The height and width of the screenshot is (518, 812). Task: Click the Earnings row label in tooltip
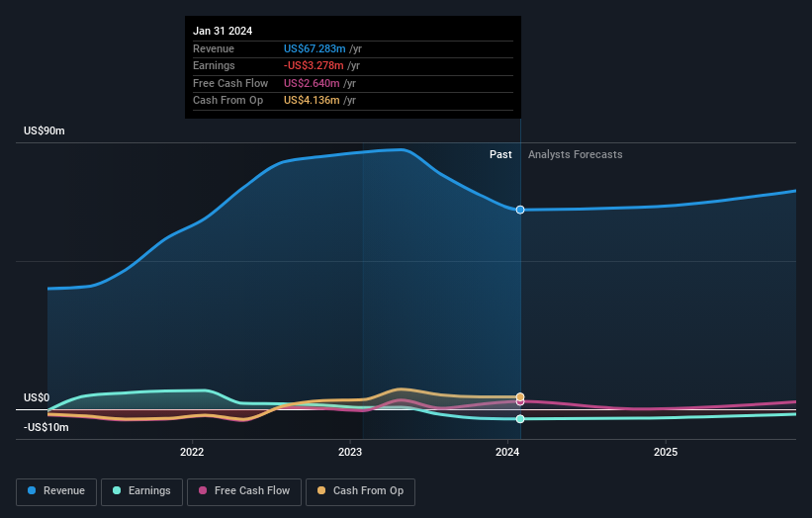click(x=214, y=65)
